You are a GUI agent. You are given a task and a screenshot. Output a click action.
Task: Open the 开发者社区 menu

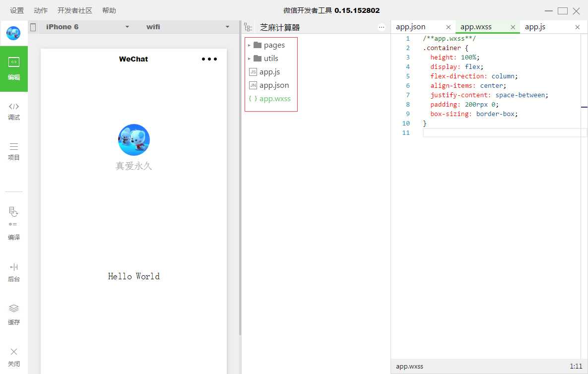[x=74, y=10]
